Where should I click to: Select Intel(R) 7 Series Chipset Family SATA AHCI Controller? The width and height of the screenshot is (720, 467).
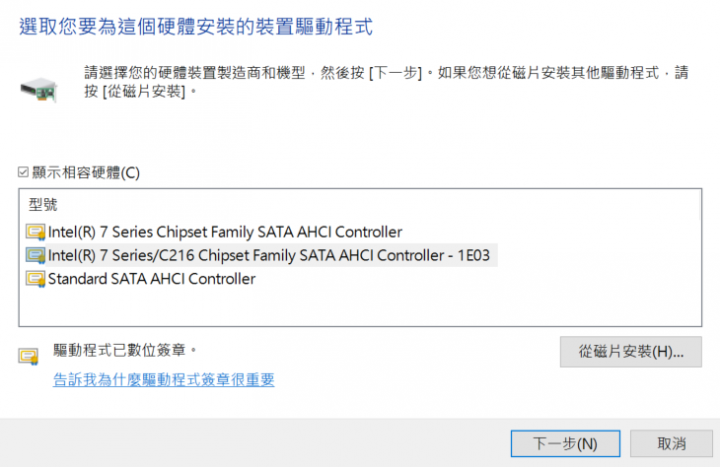225,232
